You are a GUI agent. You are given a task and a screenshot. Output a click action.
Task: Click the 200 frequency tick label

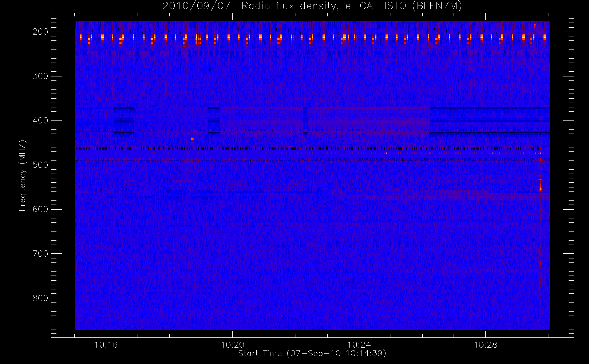coord(40,32)
